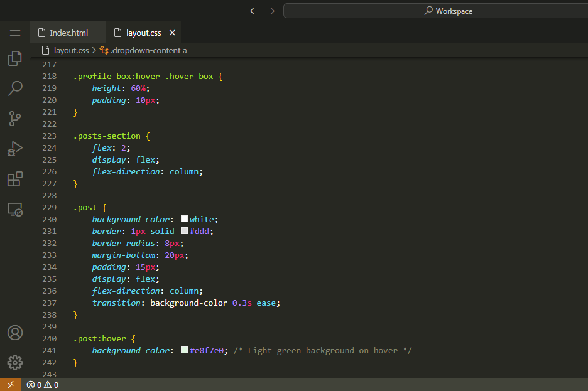Click the go forward arrow
This screenshot has width=588, height=391.
coord(270,11)
